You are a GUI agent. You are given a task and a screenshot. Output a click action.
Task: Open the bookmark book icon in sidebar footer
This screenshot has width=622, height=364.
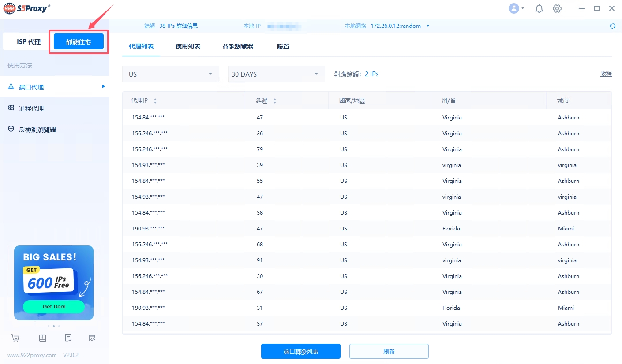42,338
